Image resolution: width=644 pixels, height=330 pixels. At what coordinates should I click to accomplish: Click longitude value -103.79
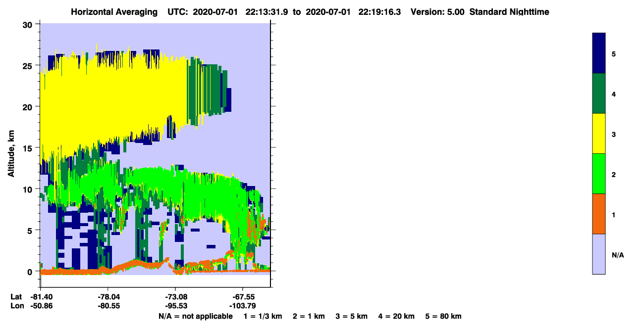pos(242,306)
